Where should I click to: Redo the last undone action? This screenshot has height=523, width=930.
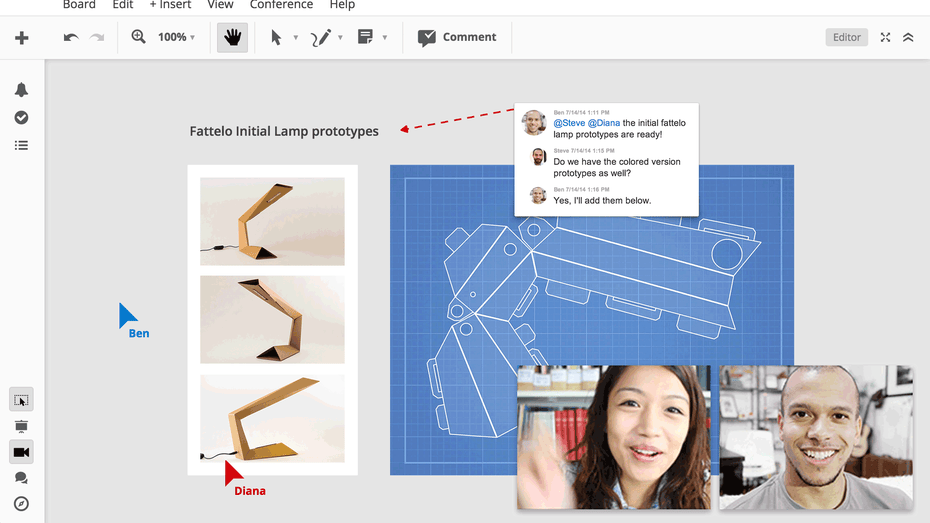point(97,38)
